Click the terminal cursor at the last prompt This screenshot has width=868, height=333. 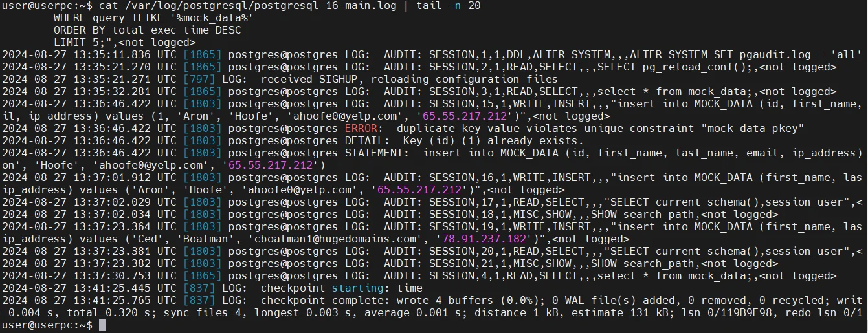point(102,325)
